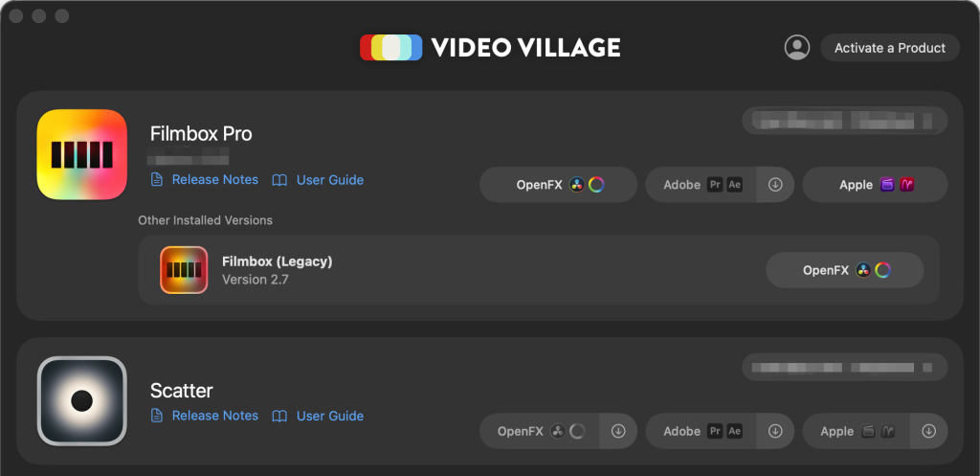Download Scatter Adobe plugin arrow icon
This screenshot has height=476, width=980.
(x=775, y=431)
